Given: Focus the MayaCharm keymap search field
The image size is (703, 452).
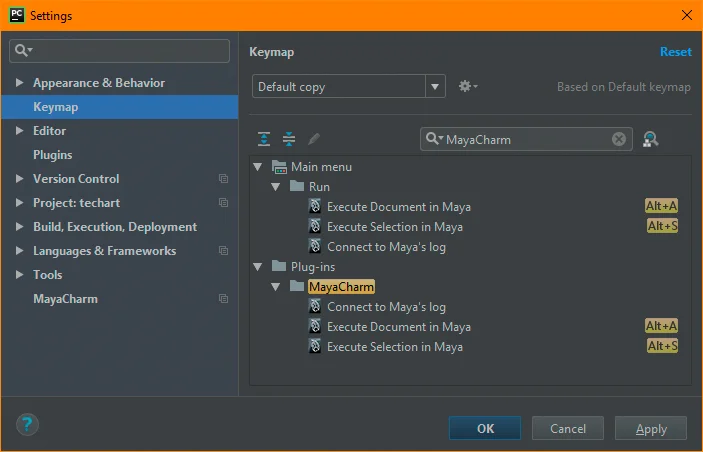Looking at the screenshot, I should tap(526, 139).
